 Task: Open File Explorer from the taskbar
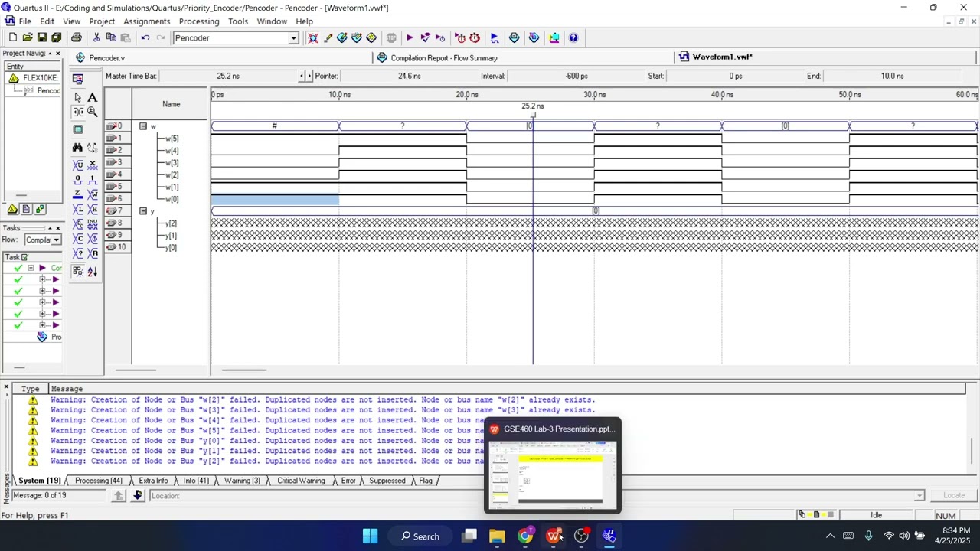(497, 536)
